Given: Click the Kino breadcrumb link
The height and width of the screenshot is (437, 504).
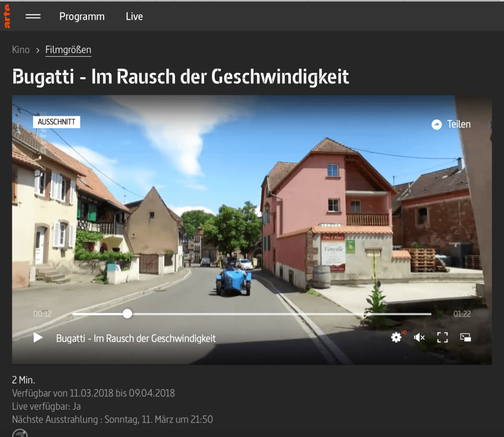Looking at the screenshot, I should [x=20, y=49].
